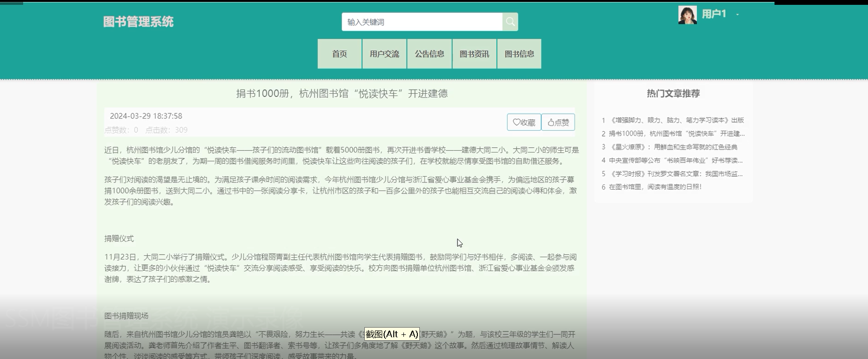868x359 pixels.
Task: Click the 收藏 favorite button
Action: [x=524, y=122]
